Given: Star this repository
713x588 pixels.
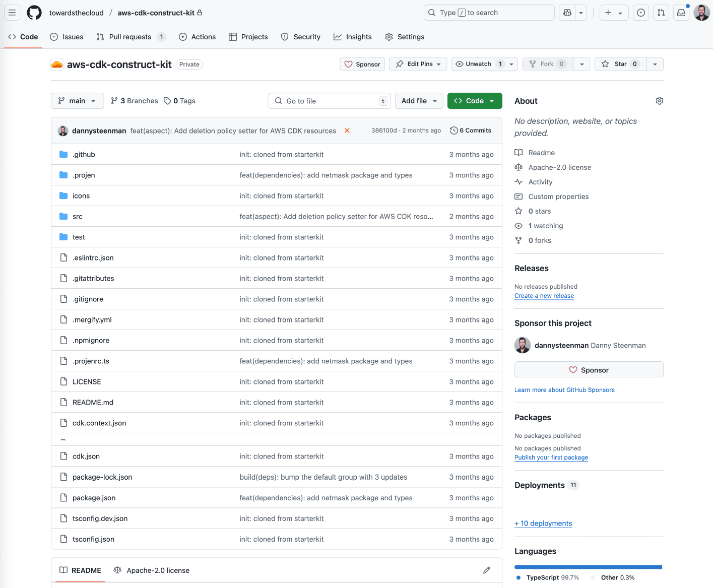Looking at the screenshot, I should click(x=620, y=64).
